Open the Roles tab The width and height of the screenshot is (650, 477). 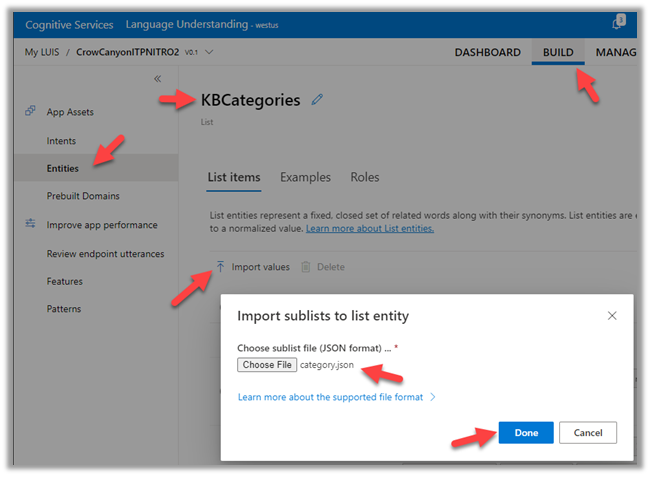pos(365,177)
